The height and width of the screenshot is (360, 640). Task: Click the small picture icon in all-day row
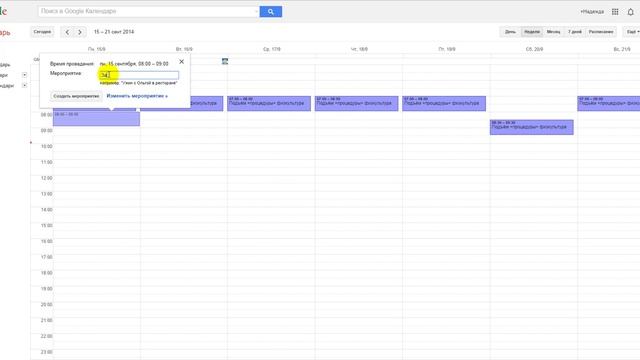point(224,61)
